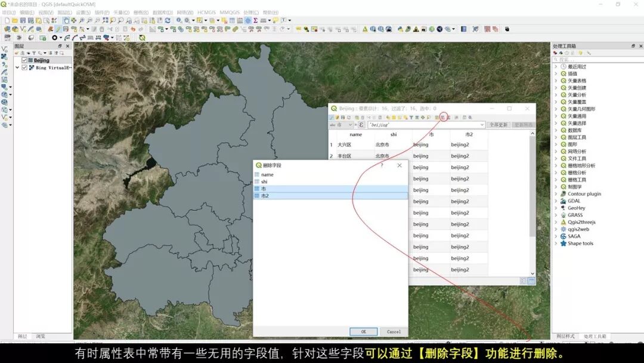This screenshot has width=644, height=363.
Task: Click the Zoom In magnifier tool
Action: (82, 20)
